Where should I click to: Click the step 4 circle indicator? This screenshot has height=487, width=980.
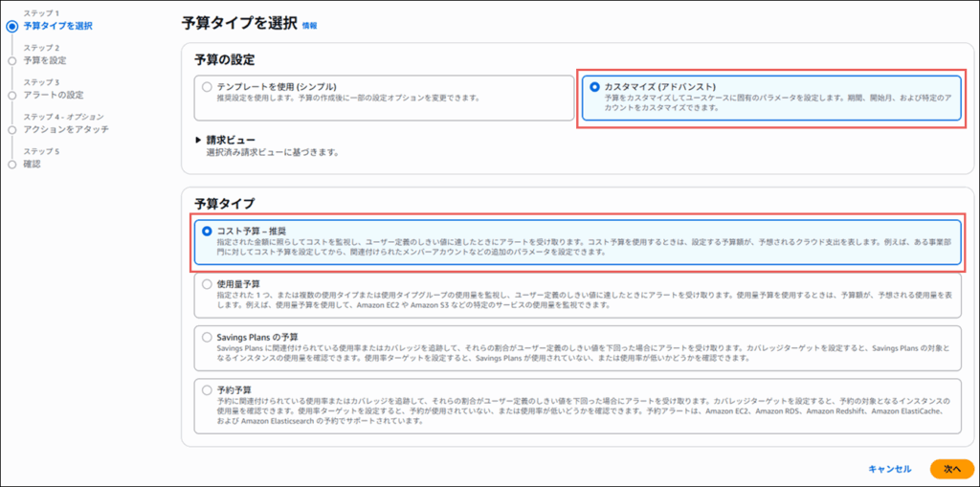pos(11,129)
